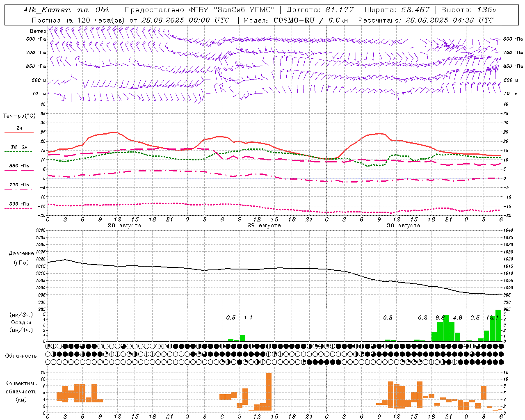Click the precipitation total "0.3"
Screen dimensions: 525x420
click(x=388, y=317)
